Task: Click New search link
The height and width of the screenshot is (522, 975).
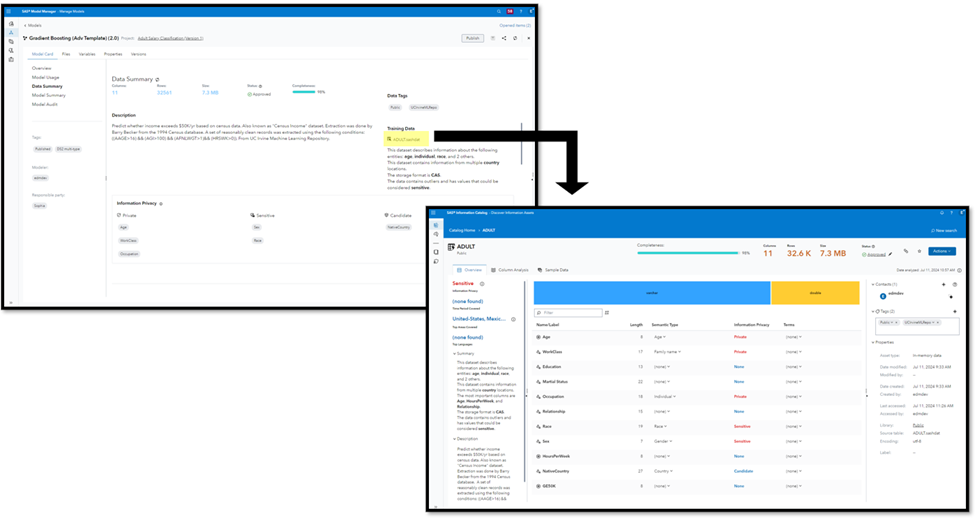Action: 944,231
